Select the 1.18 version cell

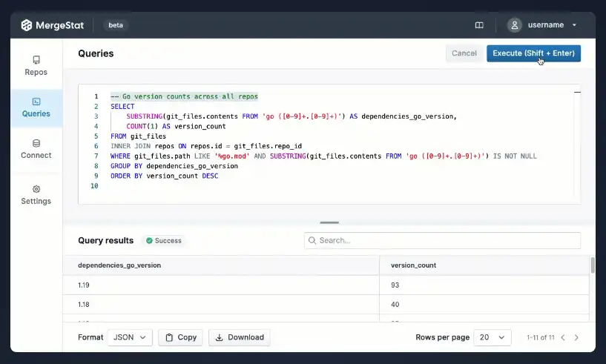tap(221, 305)
